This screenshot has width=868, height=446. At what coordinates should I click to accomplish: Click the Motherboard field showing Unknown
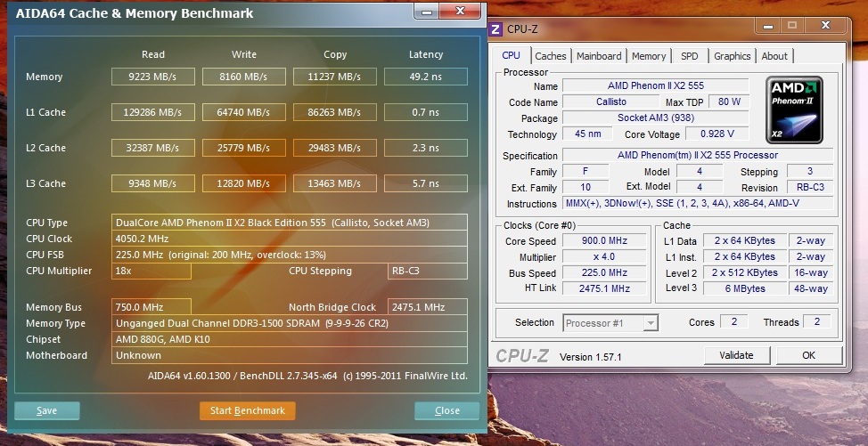click(289, 355)
